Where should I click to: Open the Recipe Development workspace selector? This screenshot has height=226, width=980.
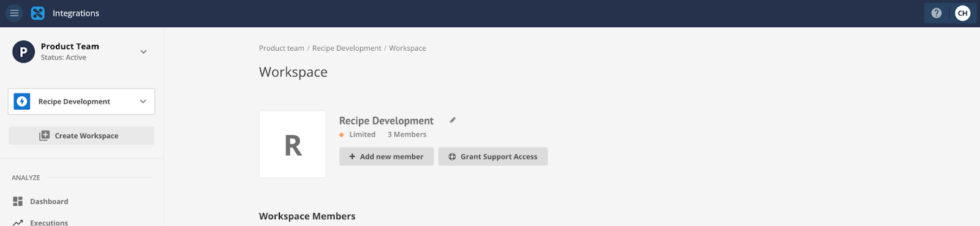pos(81,102)
